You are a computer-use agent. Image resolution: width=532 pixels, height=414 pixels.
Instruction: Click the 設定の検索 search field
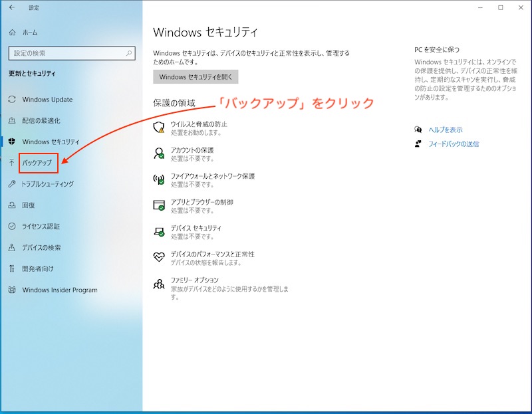point(72,53)
